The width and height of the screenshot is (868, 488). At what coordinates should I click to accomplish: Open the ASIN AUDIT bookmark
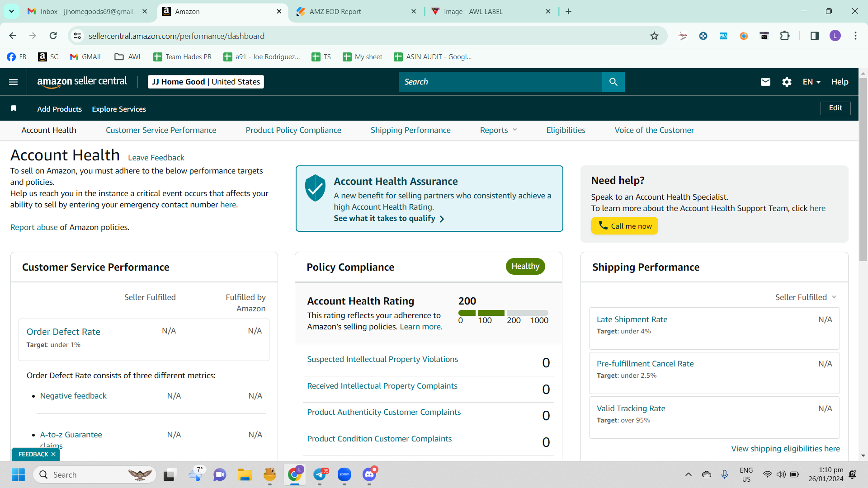(x=433, y=57)
